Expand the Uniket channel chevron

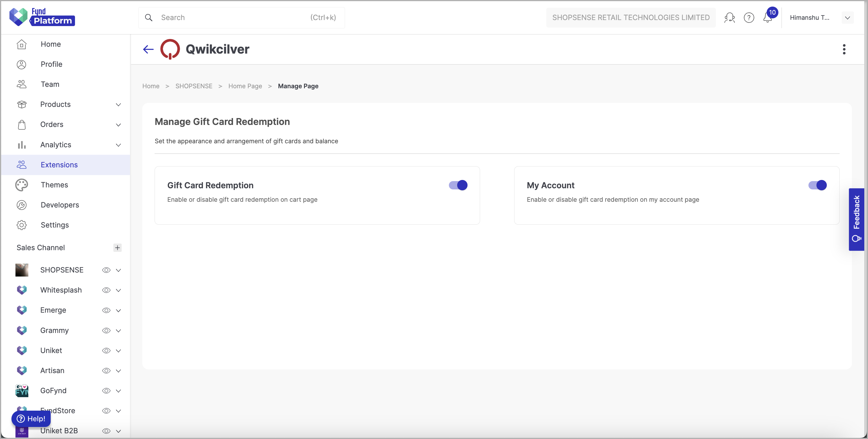pos(118,351)
